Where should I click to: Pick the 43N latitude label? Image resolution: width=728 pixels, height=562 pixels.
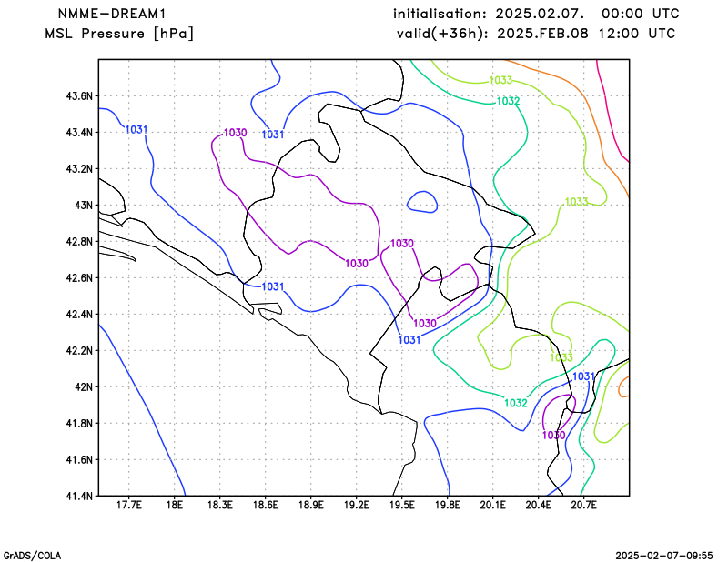84,206
